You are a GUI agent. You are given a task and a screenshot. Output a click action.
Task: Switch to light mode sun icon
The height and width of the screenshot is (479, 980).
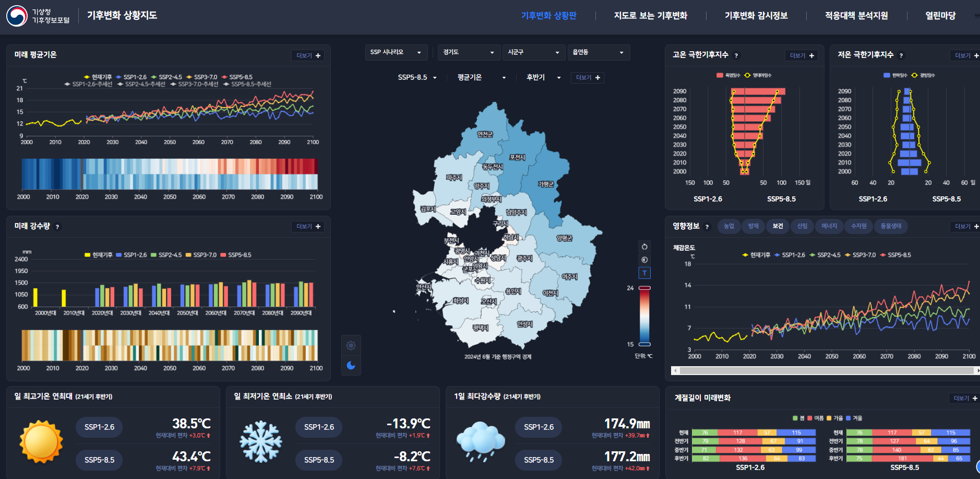[351, 345]
